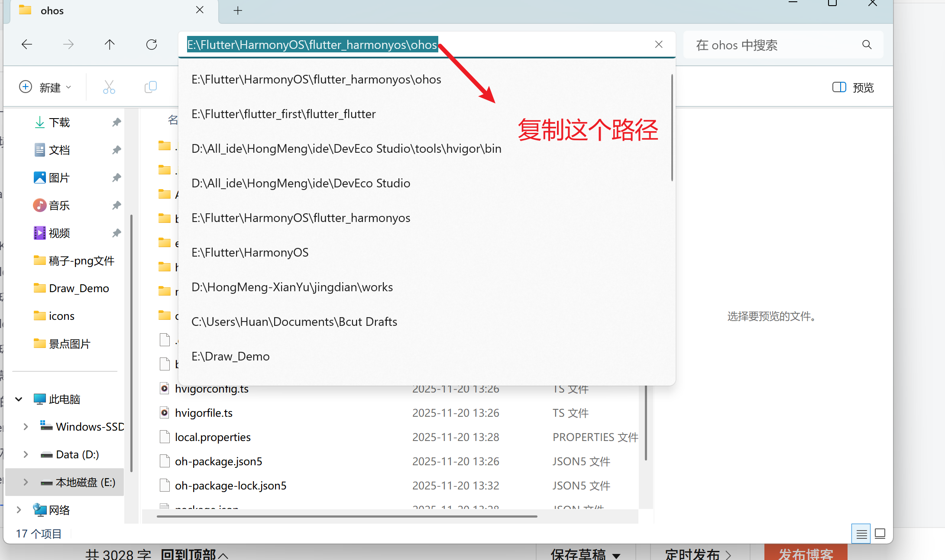
Task: Expand the Data (D:) drive node
Action: 26,454
